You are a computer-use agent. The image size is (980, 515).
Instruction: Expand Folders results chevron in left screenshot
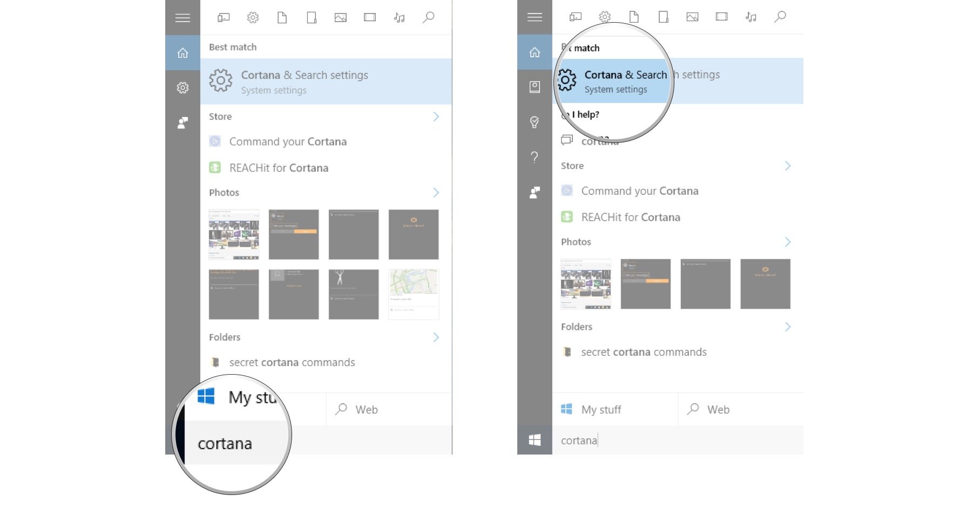[436, 337]
